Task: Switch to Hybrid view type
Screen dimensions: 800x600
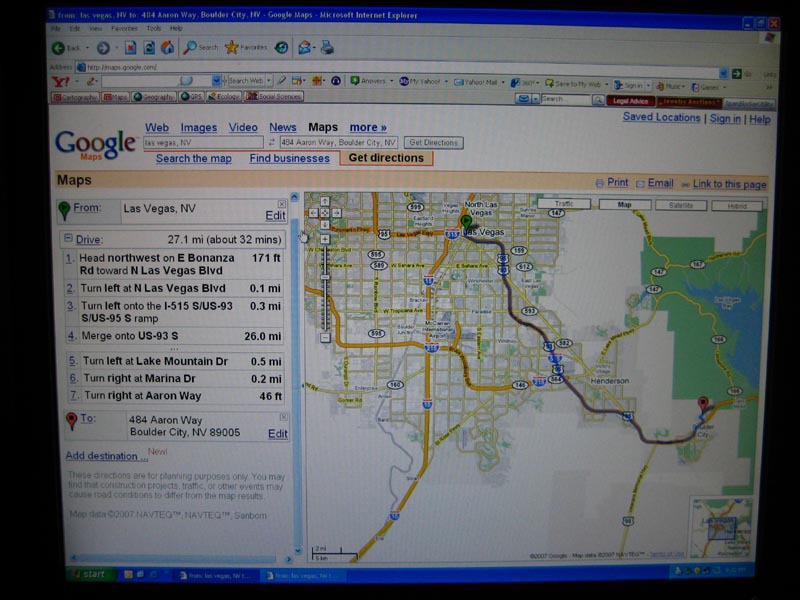Action: 737,206
